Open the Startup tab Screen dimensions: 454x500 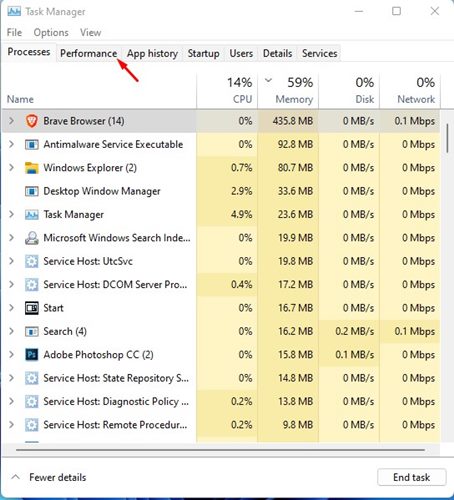point(203,54)
